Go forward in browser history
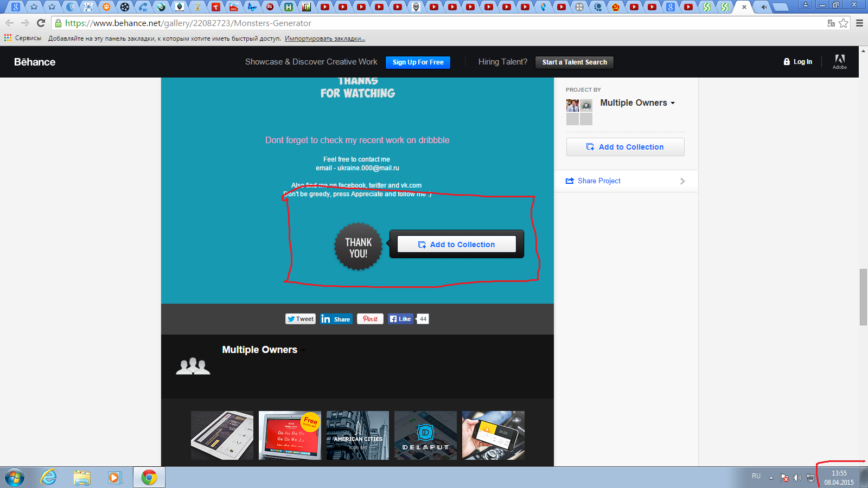 point(25,23)
